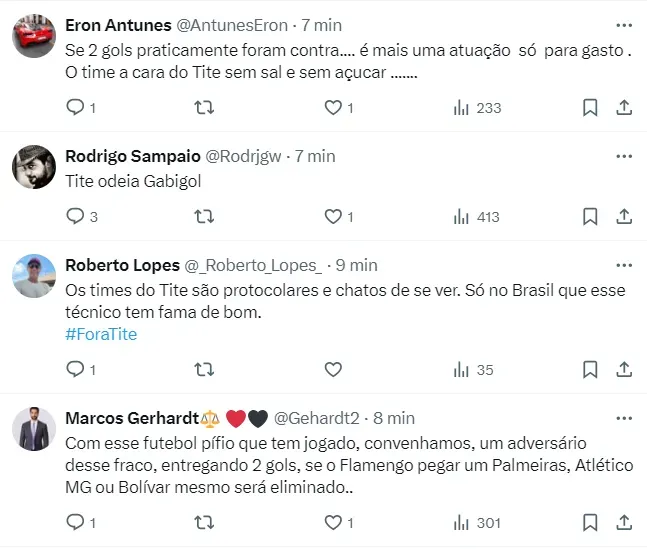Image resolution: width=647 pixels, height=549 pixels.
Task: Share Roberto Lopes' tweet
Action: click(x=622, y=370)
